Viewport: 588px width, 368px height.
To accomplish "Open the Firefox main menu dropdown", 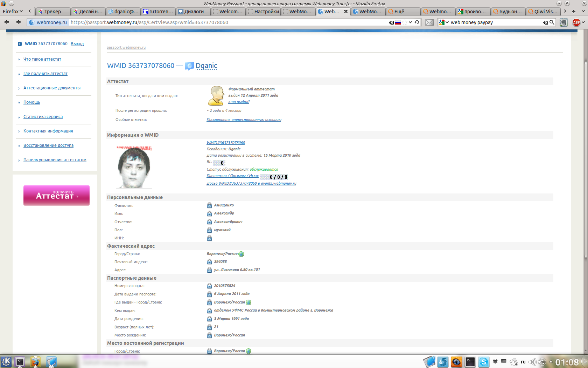I will click(13, 11).
